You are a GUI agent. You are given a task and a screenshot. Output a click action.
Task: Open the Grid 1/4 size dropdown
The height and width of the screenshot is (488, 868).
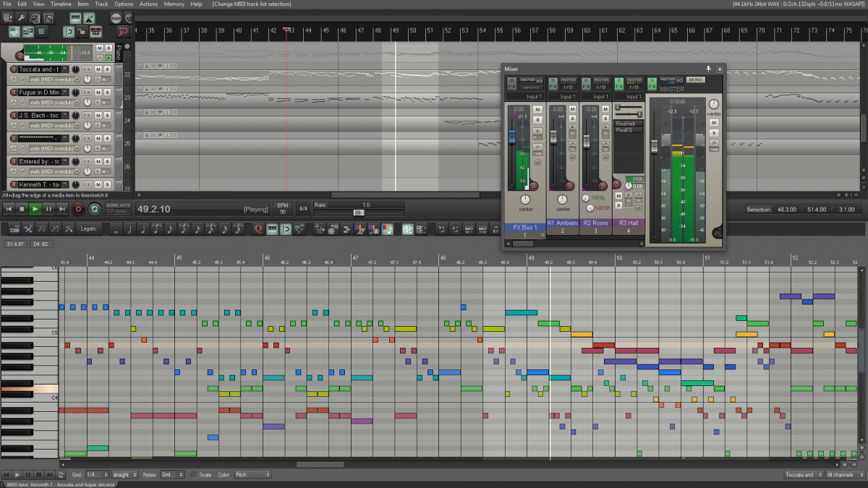[x=96, y=475]
